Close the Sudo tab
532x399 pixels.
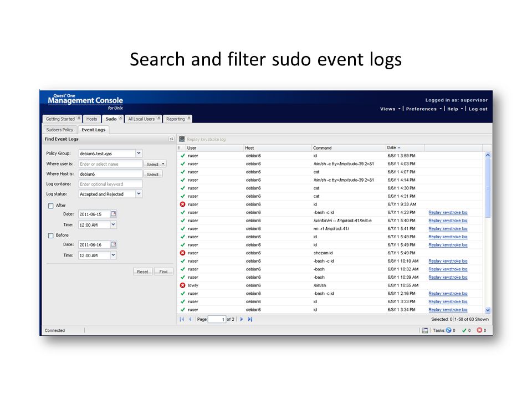tap(120, 117)
